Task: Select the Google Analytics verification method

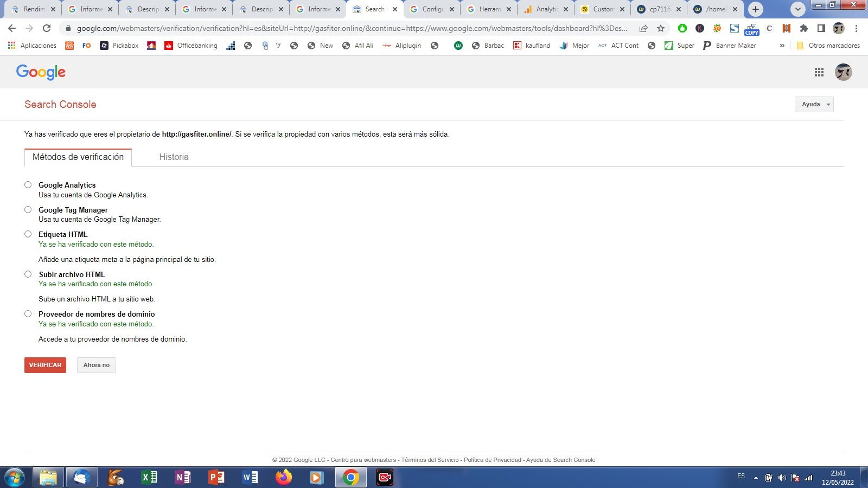Action: (x=28, y=185)
